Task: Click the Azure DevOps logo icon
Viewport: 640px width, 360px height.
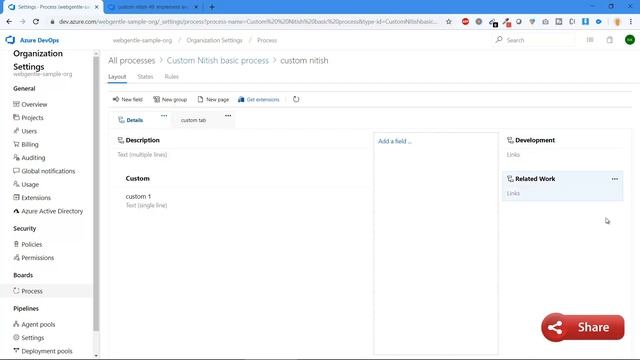Action: tap(10, 40)
